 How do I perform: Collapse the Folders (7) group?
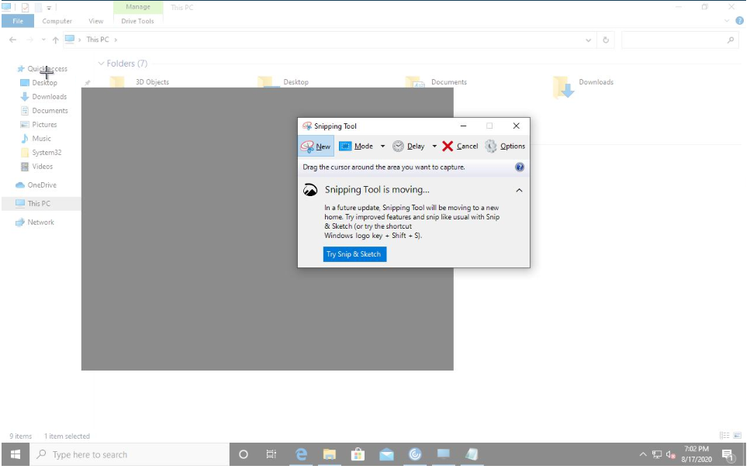(101, 64)
